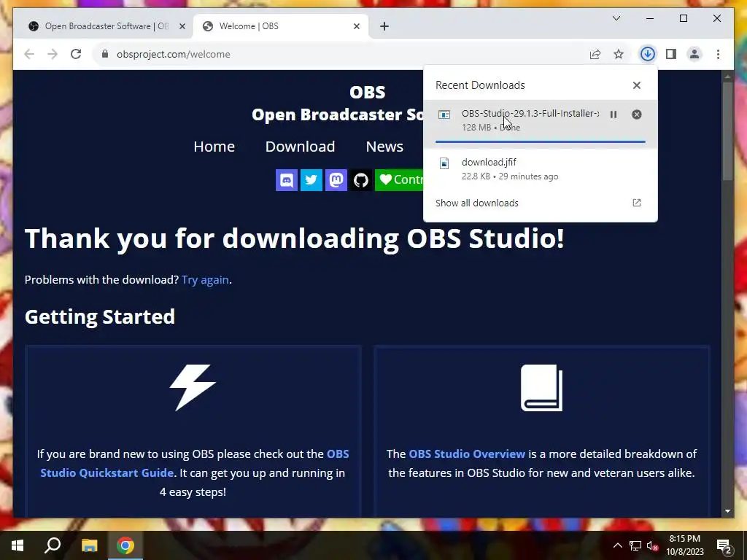Open the network tray icon
This screenshot has width=747, height=560.
tap(635, 545)
